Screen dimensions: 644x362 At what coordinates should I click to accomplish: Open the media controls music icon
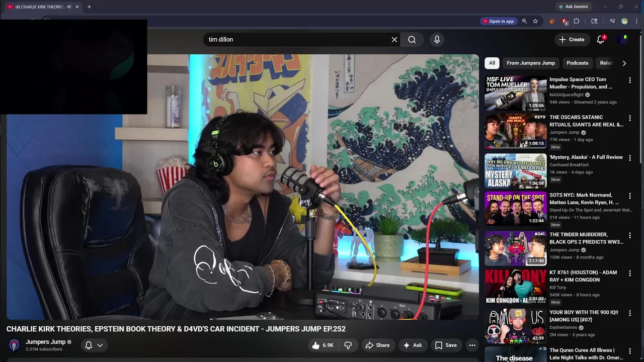point(612,21)
